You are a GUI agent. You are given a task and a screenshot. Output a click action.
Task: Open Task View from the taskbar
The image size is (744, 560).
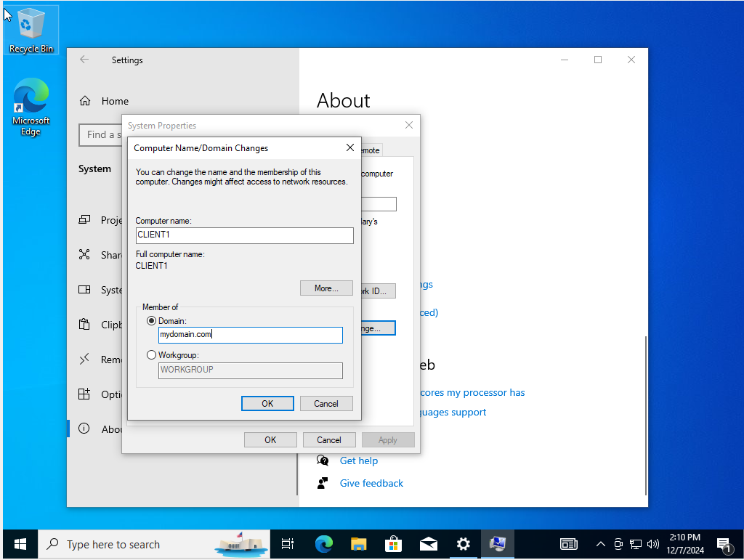tap(288, 544)
